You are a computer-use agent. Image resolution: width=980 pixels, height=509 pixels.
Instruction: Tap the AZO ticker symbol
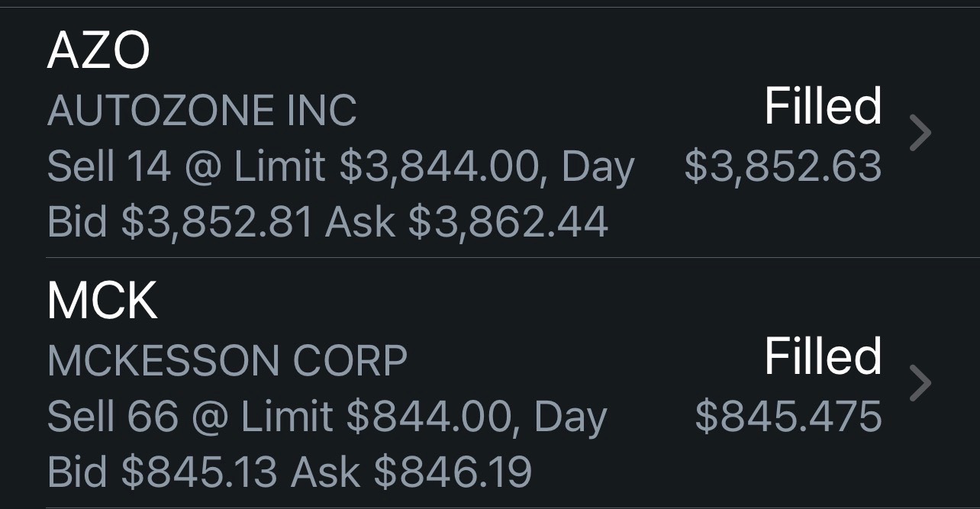[98, 52]
